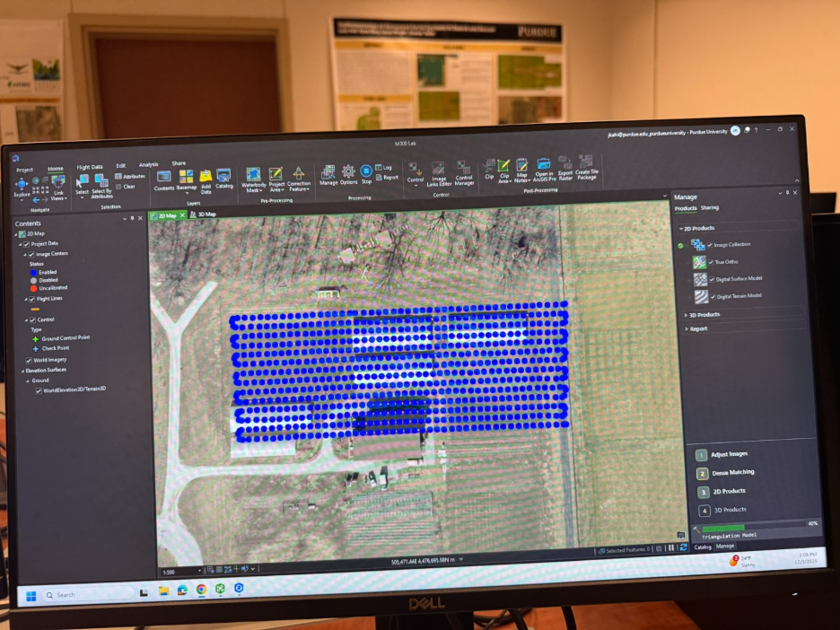Toggle the WorldElevation3D/Terrain3D checkbox
840x630 pixels.
(x=39, y=390)
